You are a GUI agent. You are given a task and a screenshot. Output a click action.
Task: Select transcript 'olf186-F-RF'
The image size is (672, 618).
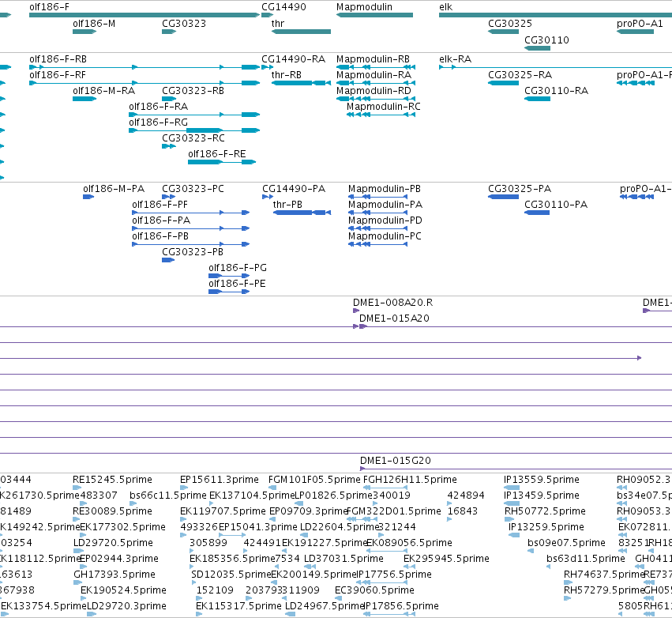click(x=58, y=75)
